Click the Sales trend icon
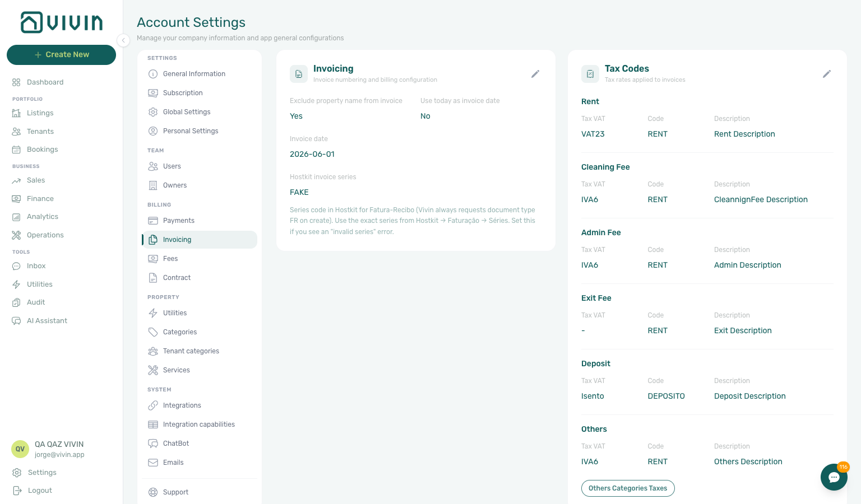This screenshot has height=504, width=861. click(x=16, y=180)
